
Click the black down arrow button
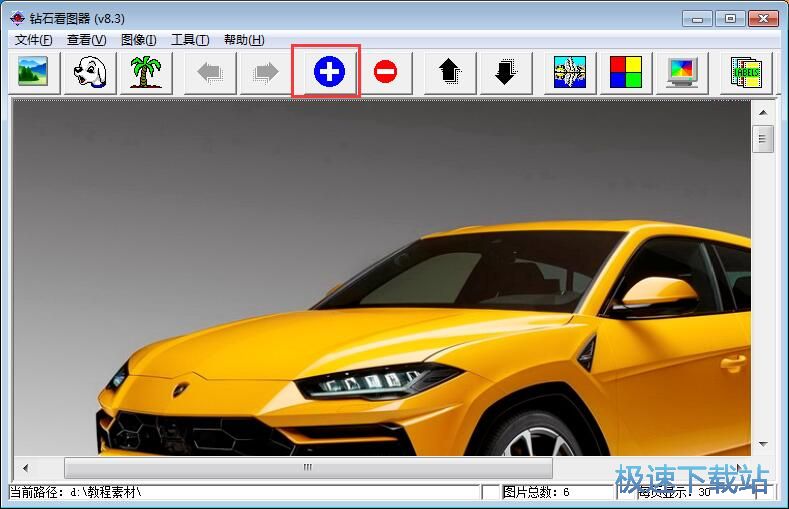coord(505,72)
